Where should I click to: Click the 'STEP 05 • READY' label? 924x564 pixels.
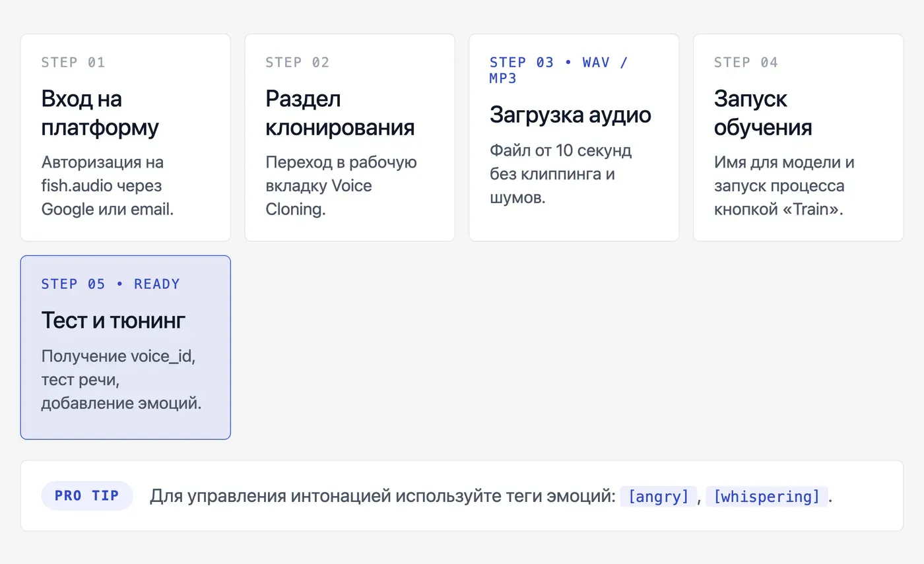[111, 284]
